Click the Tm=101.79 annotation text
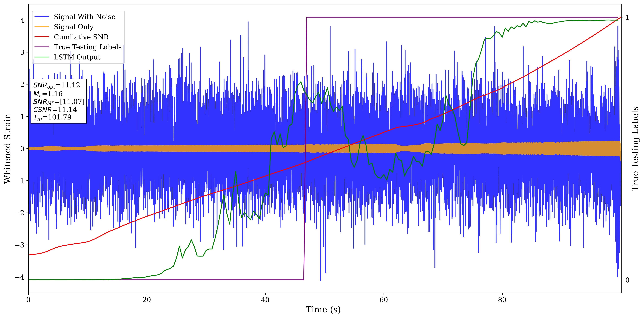Screen dimensions: 644x318 (52, 117)
